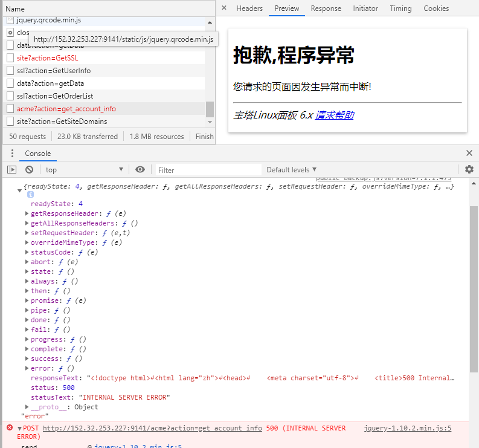Screen dimensions: 479x448
Task: Close the request details pane
Action: pyautogui.click(x=224, y=8)
